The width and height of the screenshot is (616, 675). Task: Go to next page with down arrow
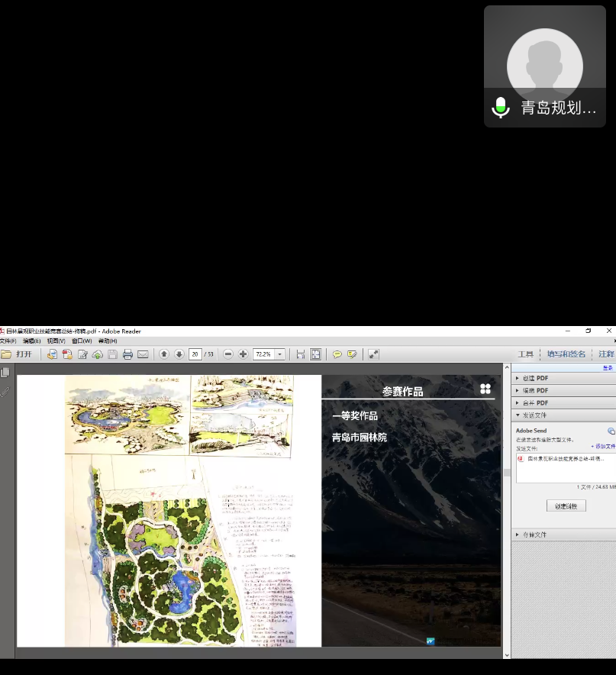click(x=179, y=354)
